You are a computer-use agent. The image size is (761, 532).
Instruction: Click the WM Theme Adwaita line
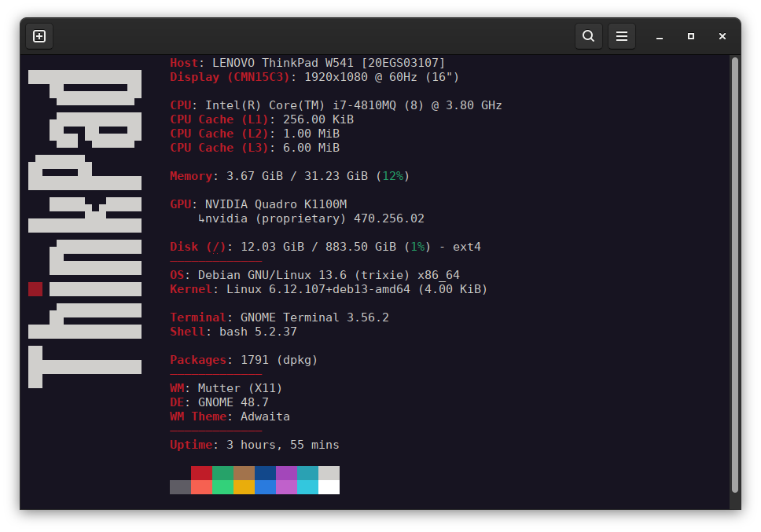(x=230, y=416)
